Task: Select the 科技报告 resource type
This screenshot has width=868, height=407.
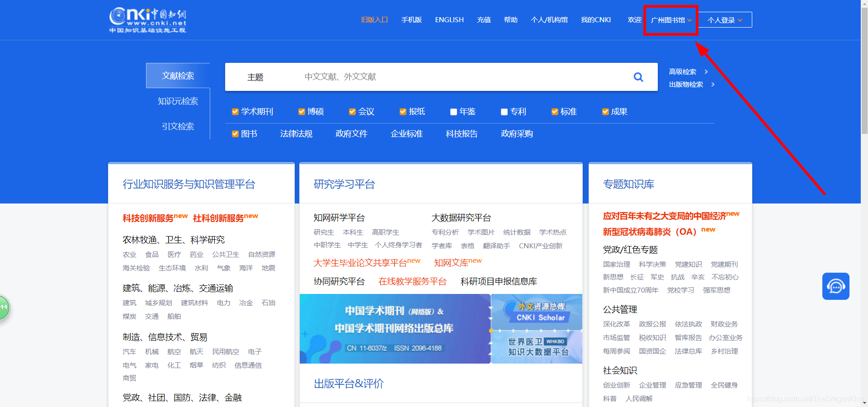Action: [462, 134]
